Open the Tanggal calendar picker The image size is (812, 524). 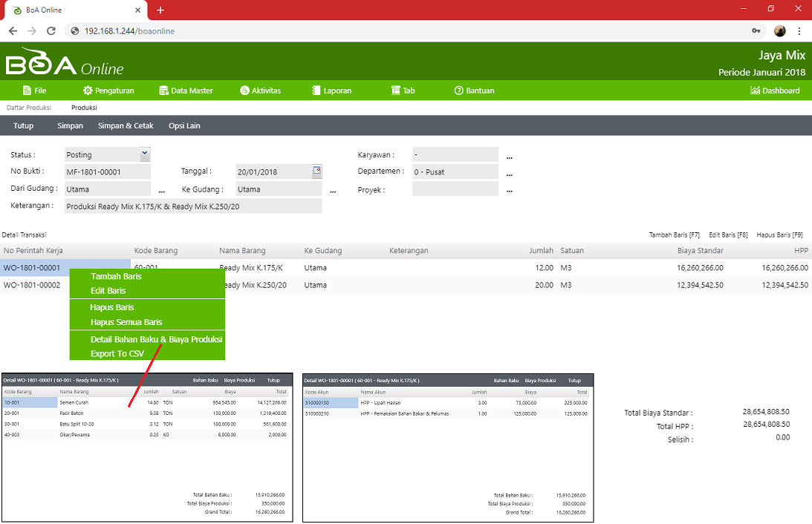(316, 171)
